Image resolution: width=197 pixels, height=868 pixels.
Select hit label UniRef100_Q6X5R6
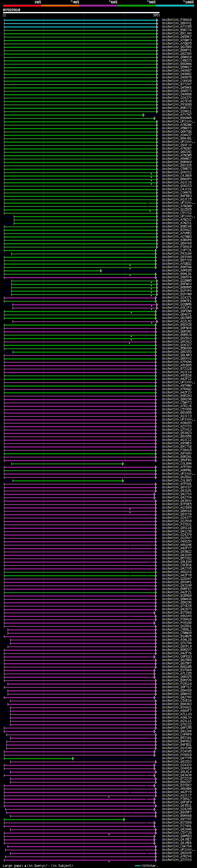[x=177, y=47]
